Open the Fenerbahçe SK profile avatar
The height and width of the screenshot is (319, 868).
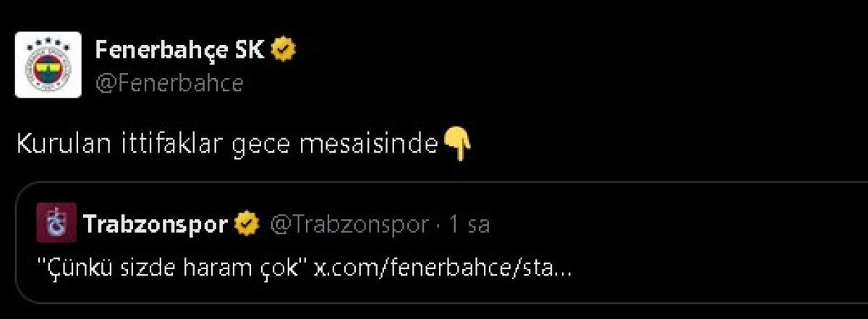coord(48,64)
